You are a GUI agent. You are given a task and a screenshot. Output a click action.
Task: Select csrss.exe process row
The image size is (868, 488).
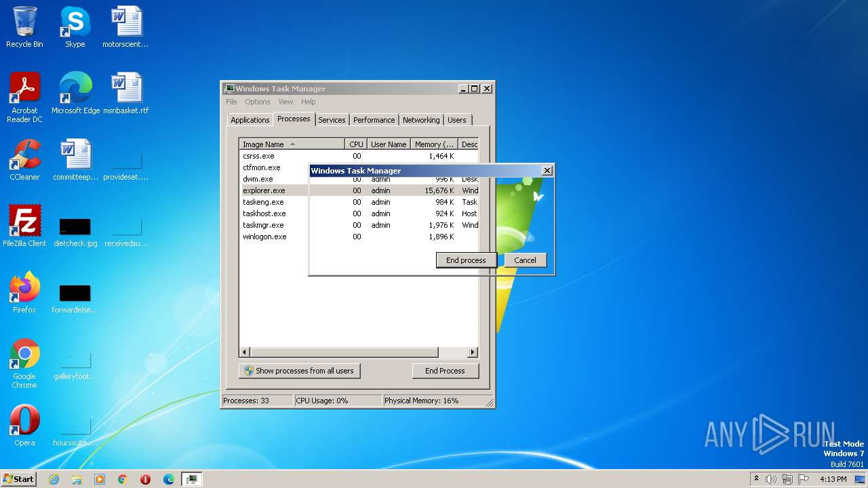click(359, 156)
